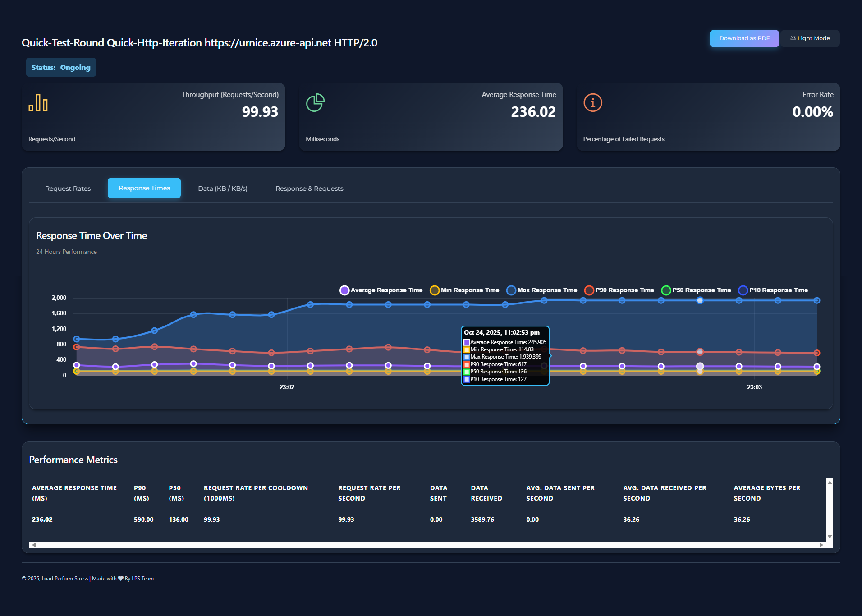Image resolution: width=862 pixels, height=616 pixels.
Task: Select the Response & Requests tab
Action: point(309,188)
